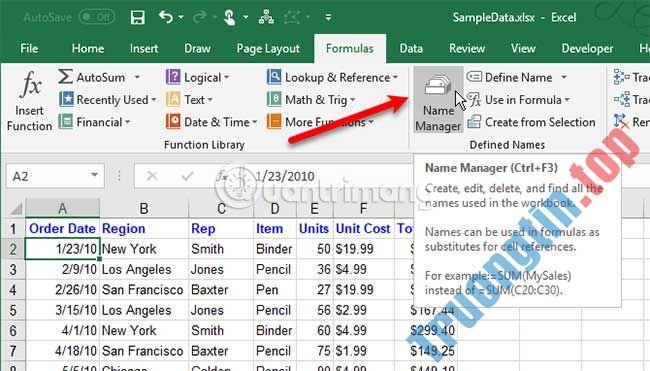Click the Unit Cost cell $1.99
This screenshot has width=650, height=371.
(363, 351)
